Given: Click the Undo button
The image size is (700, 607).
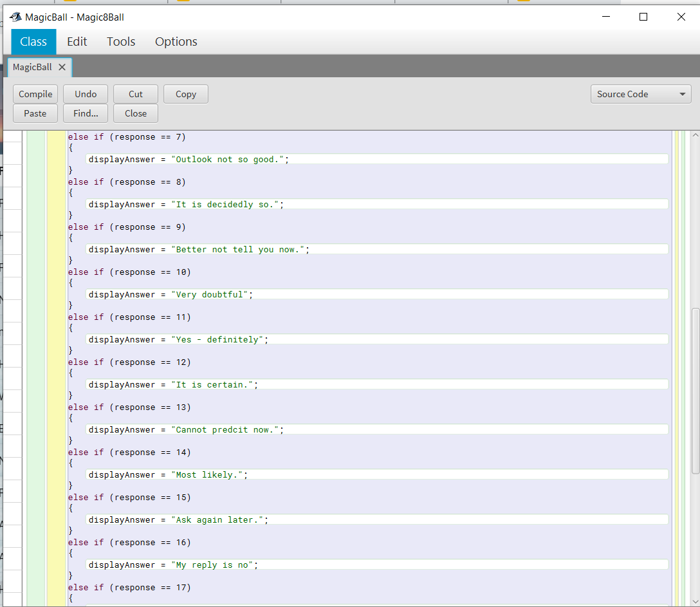Looking at the screenshot, I should coord(86,94).
